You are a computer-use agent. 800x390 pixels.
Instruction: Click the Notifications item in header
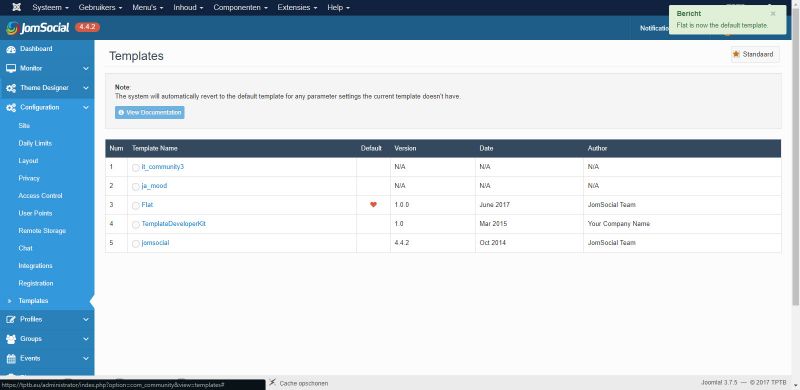click(654, 29)
